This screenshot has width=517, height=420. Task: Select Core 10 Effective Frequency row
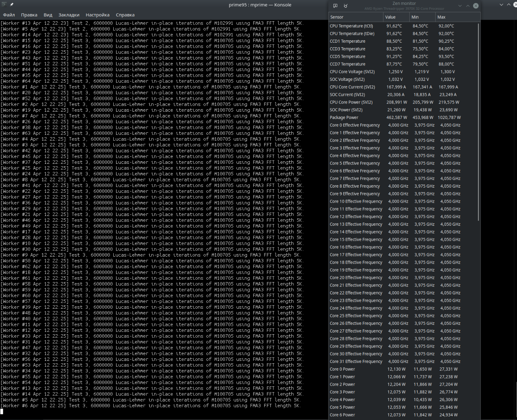403,202
